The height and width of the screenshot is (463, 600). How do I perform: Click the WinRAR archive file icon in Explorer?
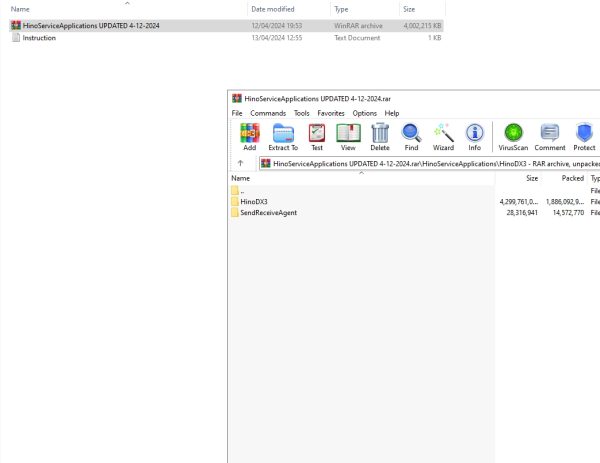pos(16,25)
